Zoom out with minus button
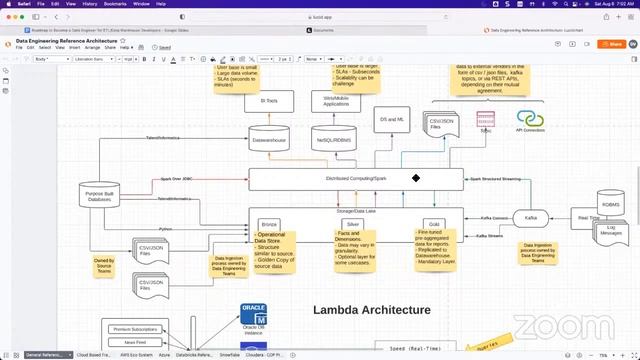The width and height of the screenshot is (640, 360). (591, 355)
